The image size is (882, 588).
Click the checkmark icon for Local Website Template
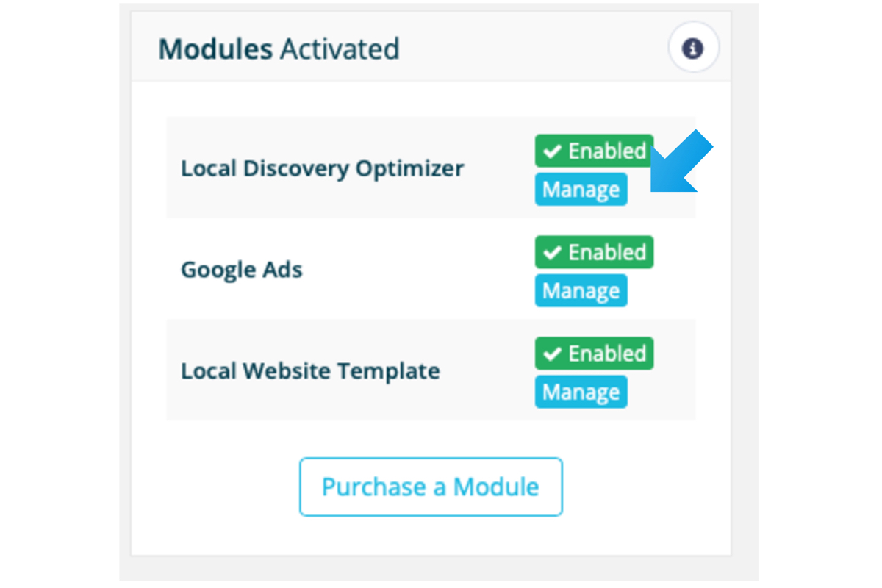click(553, 354)
